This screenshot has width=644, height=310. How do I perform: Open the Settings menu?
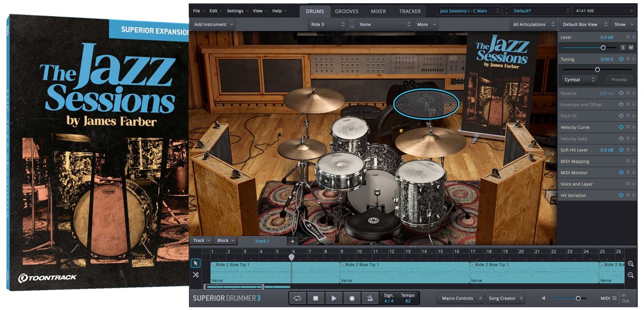pyautogui.click(x=237, y=11)
